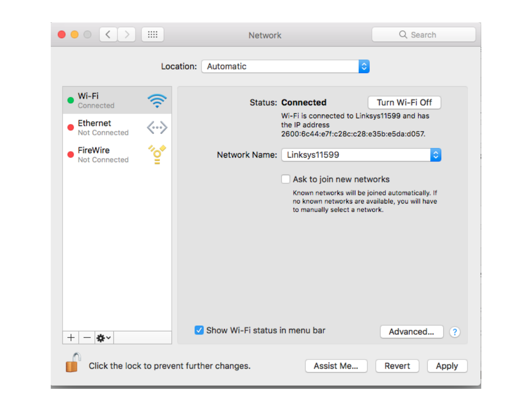This screenshot has height=411, width=532.
Task: Click Turn Wi-Fi Off button
Action: (x=404, y=103)
